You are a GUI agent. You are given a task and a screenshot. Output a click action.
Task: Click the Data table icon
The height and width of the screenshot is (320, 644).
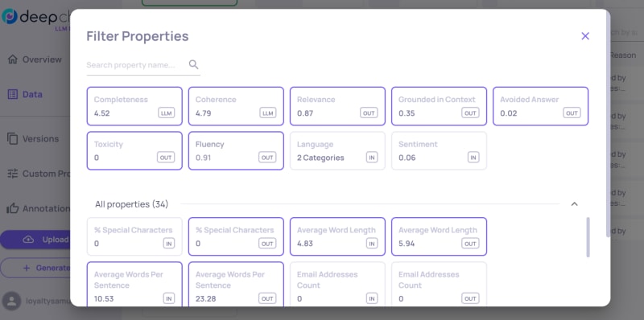coord(13,94)
